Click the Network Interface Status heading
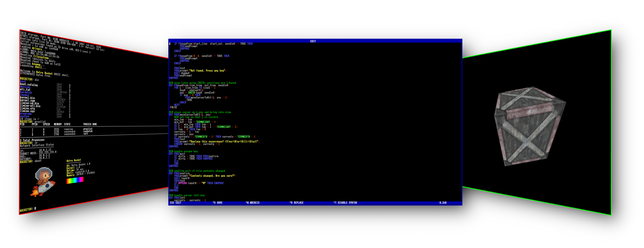The image size is (644, 248). (37, 145)
